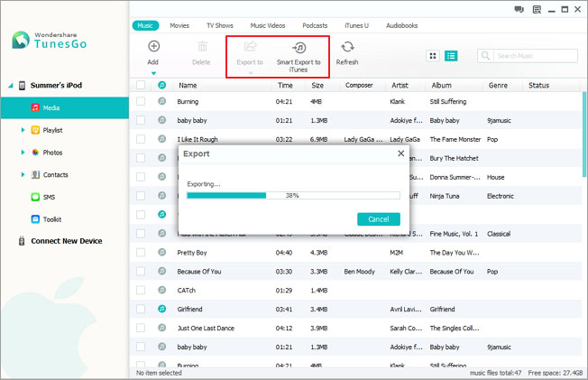The image size is (588, 380).
Task: Click the vertical scrollbar of song list
Action: (x=583, y=134)
